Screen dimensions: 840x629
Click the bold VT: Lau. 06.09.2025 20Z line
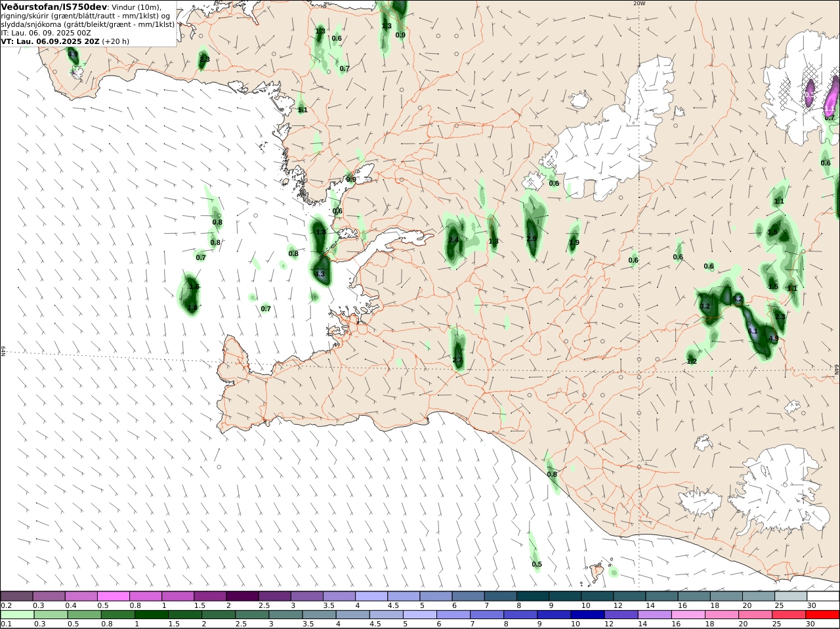(x=51, y=41)
